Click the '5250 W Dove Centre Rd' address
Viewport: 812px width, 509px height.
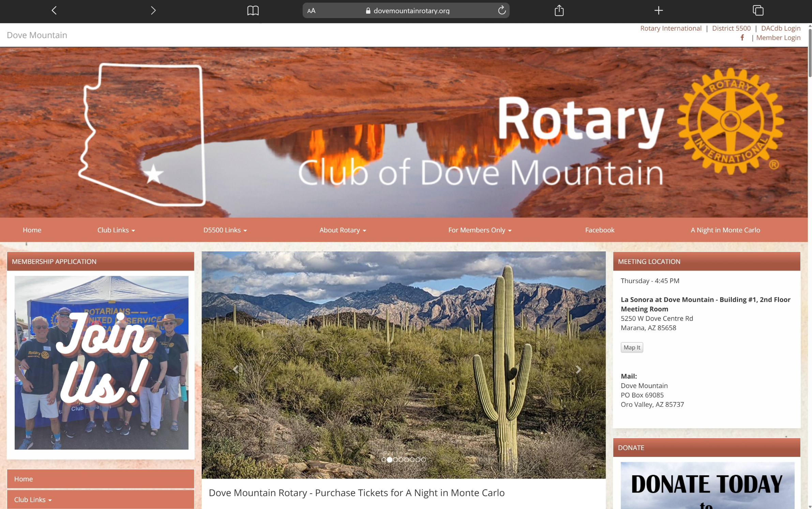point(657,318)
